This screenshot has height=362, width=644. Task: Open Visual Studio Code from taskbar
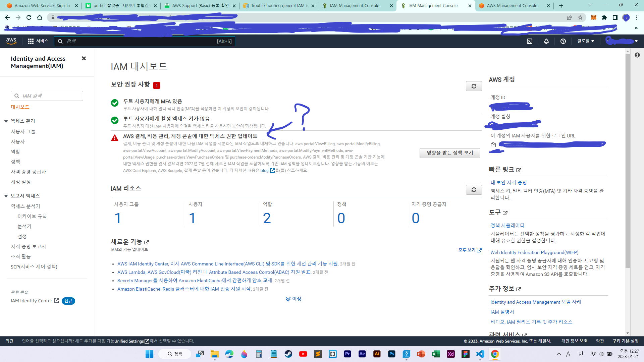[x=480, y=354]
